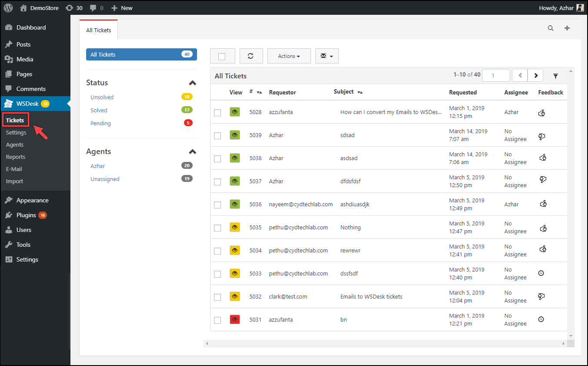Check the box for ticket 5039
Image resolution: width=588 pixels, height=366 pixels.
click(x=217, y=136)
